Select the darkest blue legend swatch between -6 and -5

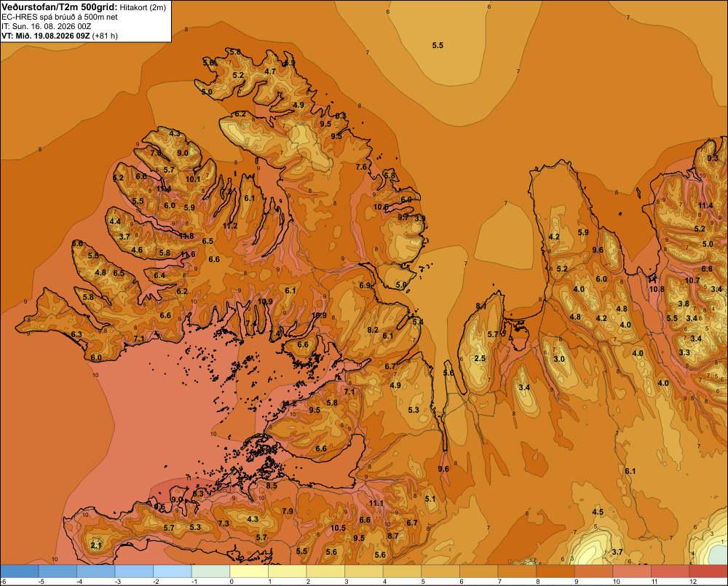[x=20, y=571]
